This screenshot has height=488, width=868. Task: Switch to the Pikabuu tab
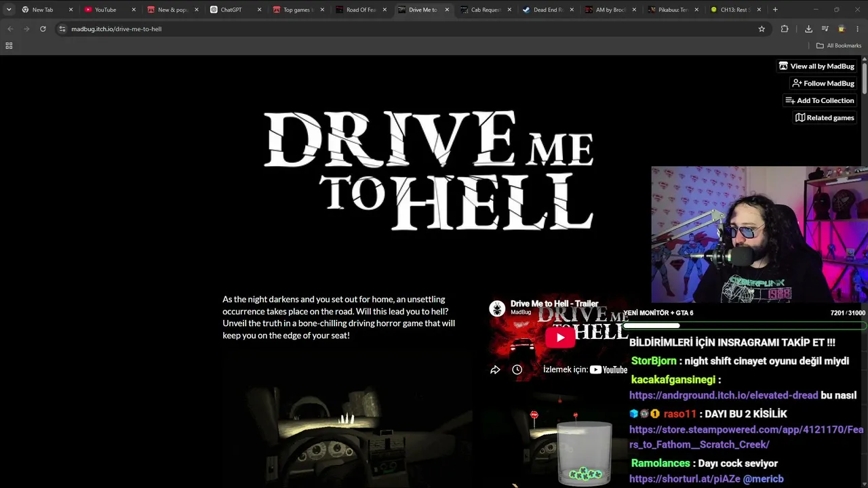(x=672, y=9)
